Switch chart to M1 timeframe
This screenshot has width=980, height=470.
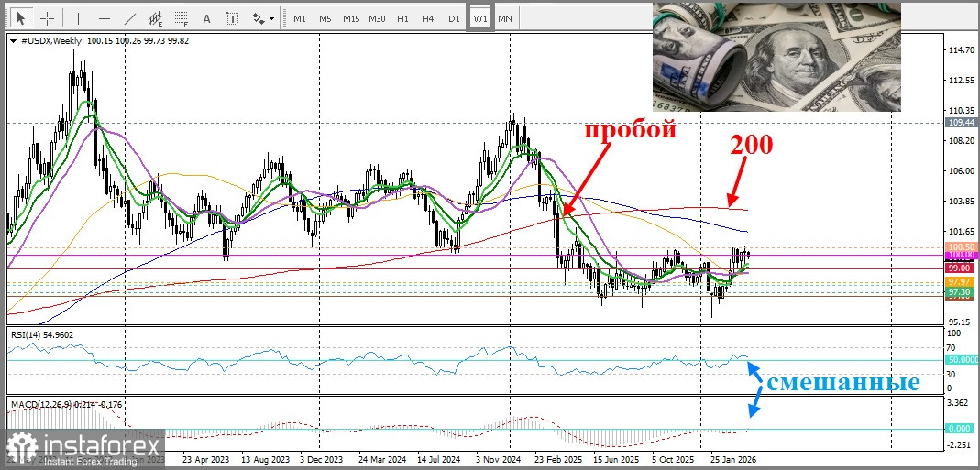point(300,18)
